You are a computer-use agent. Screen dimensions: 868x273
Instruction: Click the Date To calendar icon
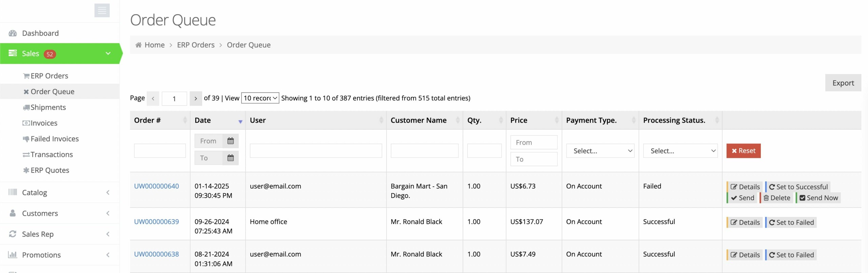pos(230,158)
